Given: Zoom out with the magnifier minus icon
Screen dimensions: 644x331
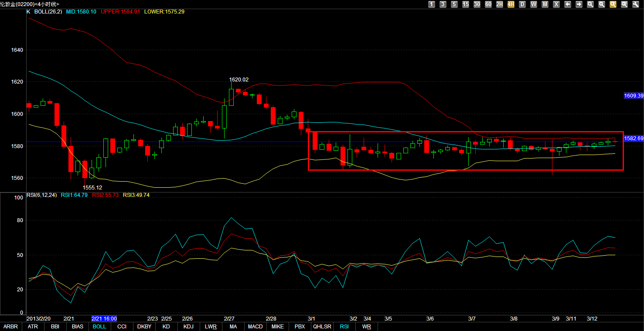Looking at the screenshot, I should point(602,4).
